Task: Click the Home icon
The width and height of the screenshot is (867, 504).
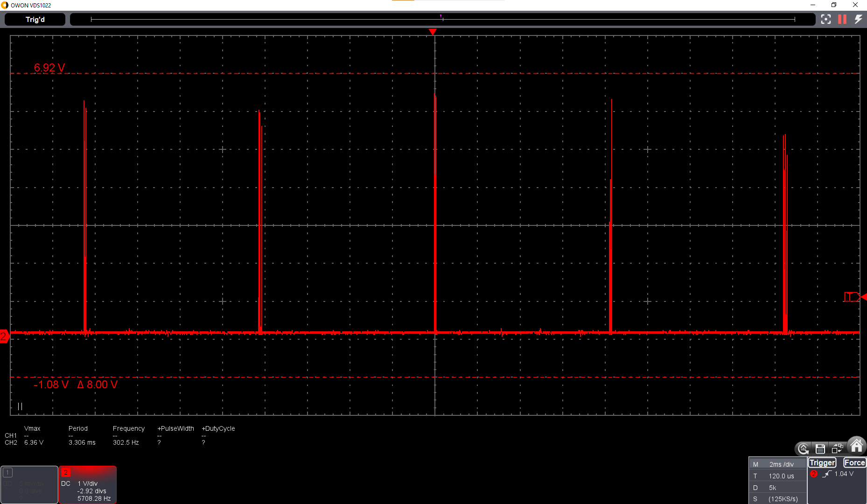Action: pyautogui.click(x=856, y=446)
